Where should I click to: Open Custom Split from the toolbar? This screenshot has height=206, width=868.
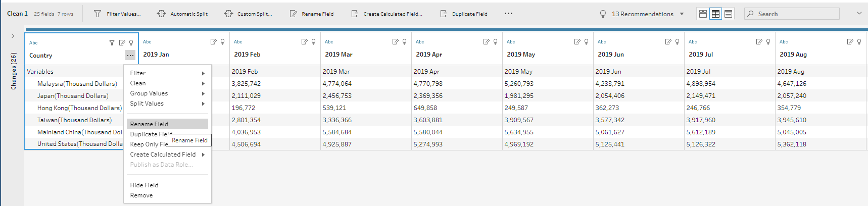248,14
